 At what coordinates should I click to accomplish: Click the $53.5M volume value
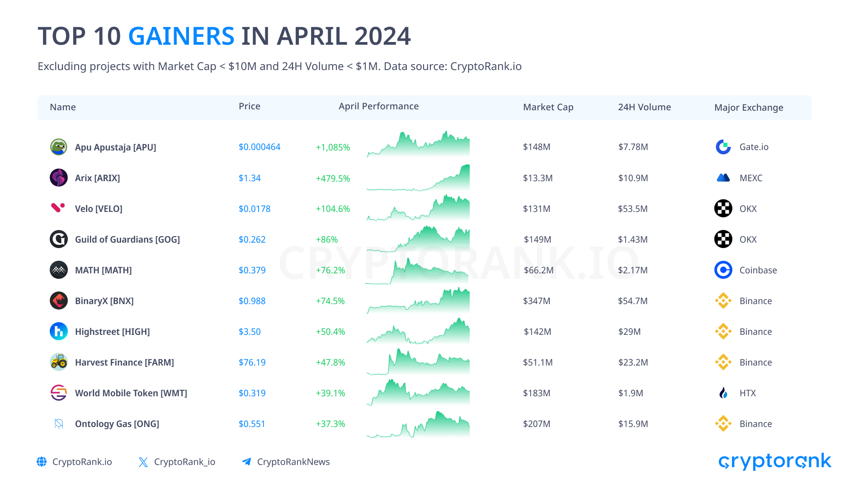click(x=633, y=209)
